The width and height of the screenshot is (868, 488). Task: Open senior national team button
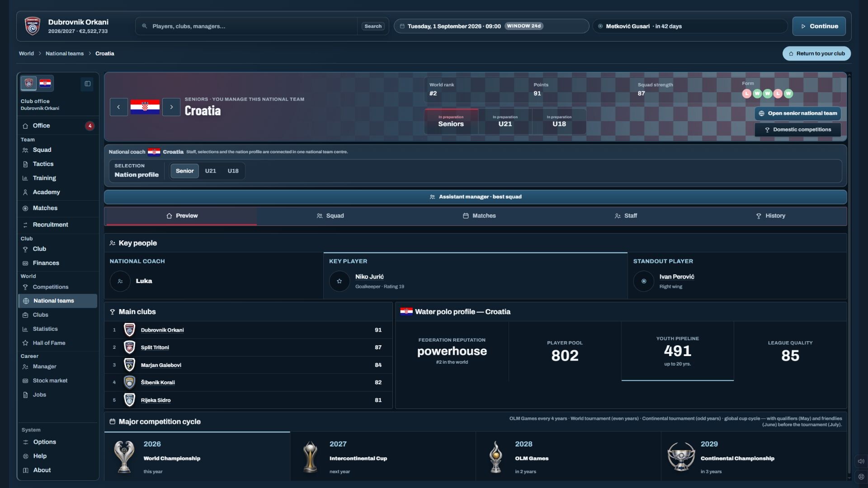coord(797,113)
